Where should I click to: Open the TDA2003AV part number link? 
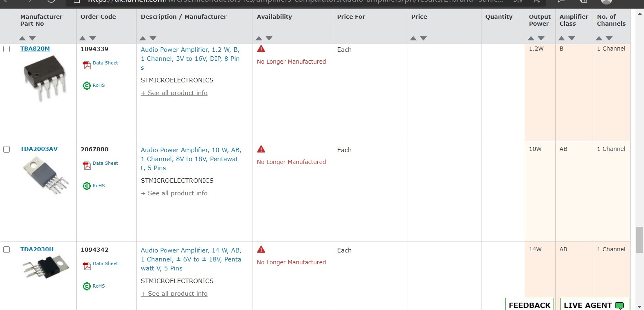pyautogui.click(x=39, y=149)
